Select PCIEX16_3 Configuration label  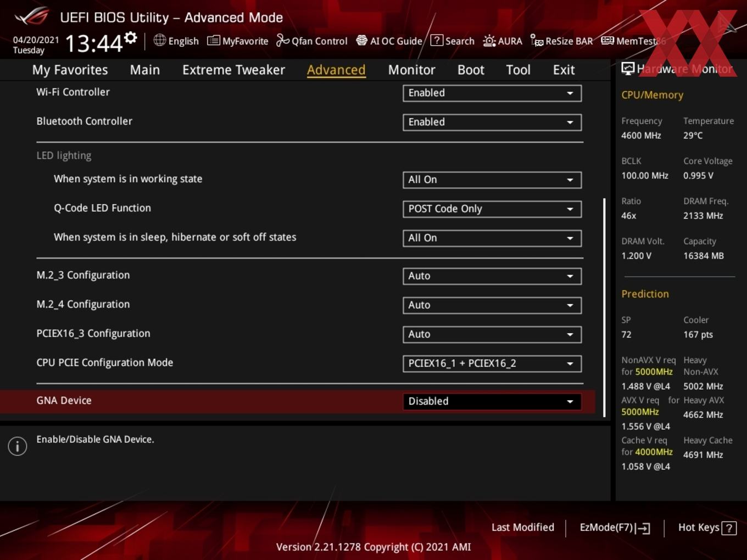click(x=93, y=333)
